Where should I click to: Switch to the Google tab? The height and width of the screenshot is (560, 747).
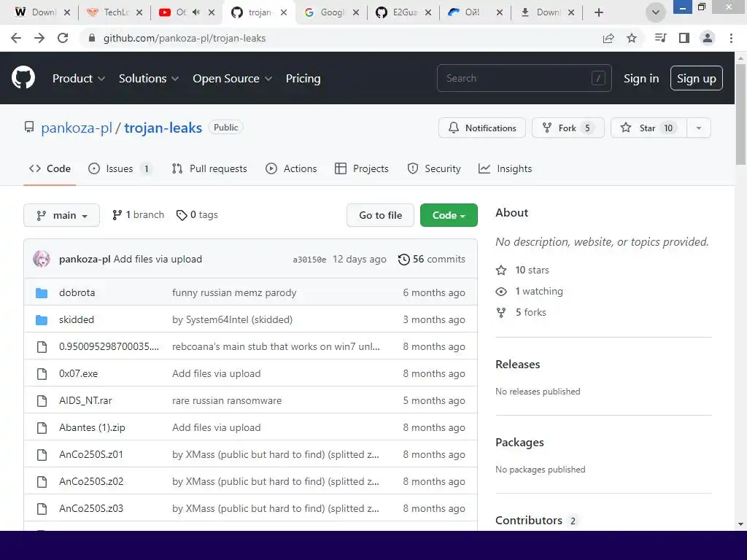pyautogui.click(x=330, y=12)
